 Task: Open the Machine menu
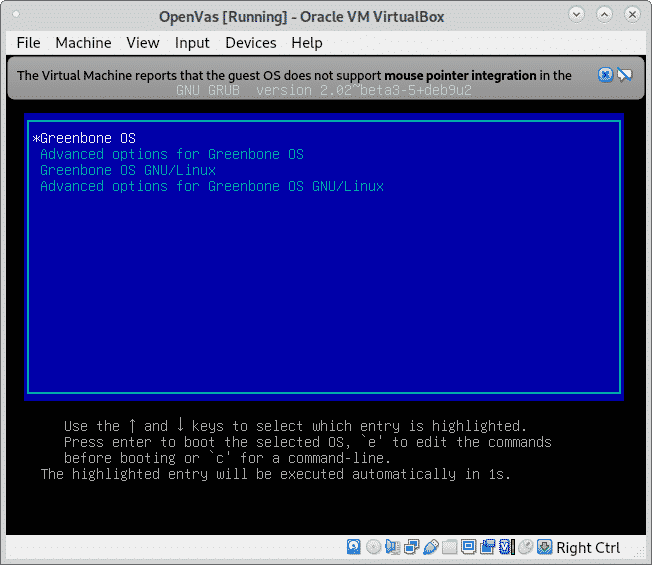(84, 43)
